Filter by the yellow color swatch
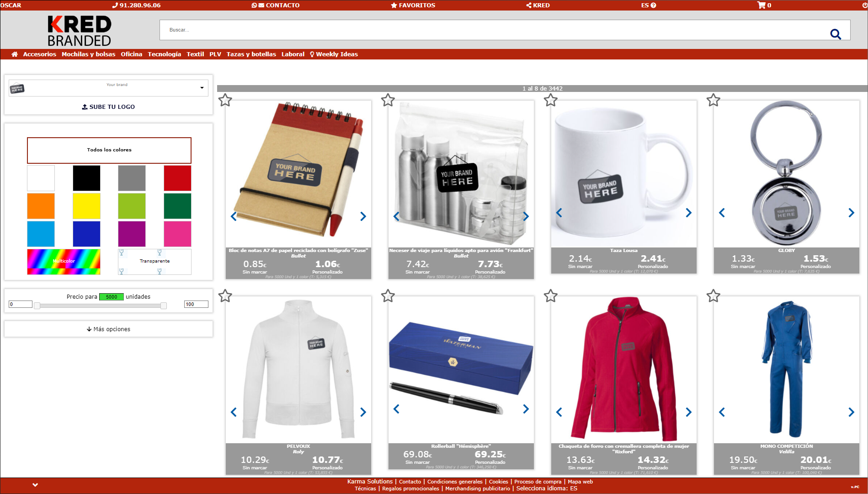 click(86, 206)
